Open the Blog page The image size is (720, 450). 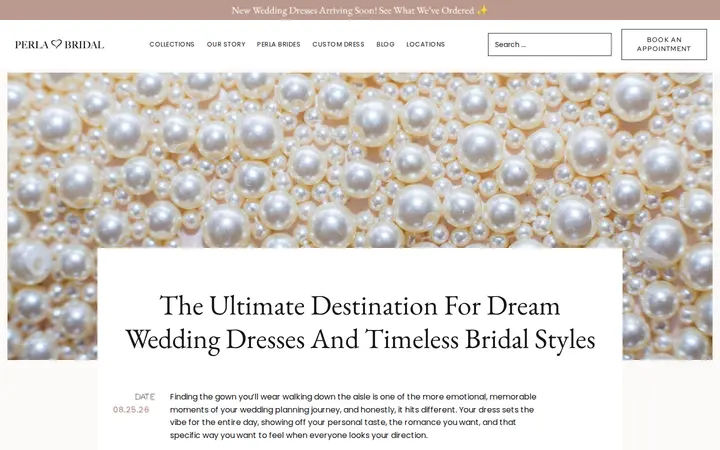[x=385, y=45]
